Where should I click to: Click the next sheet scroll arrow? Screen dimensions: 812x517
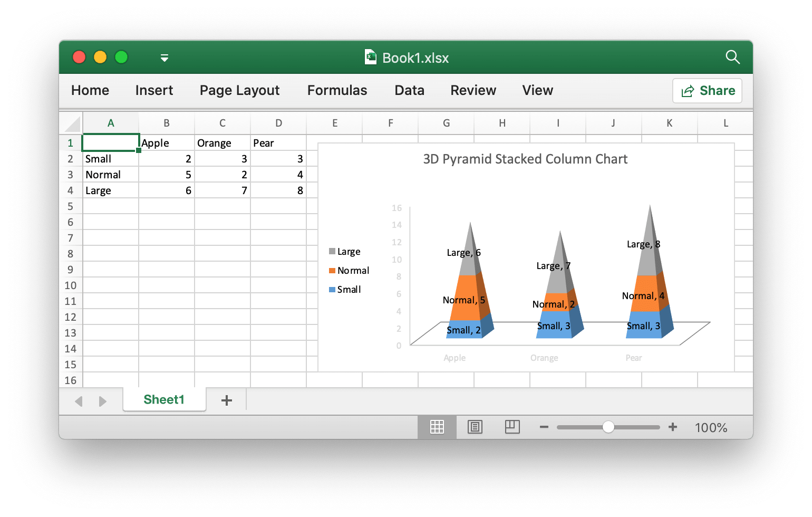point(103,401)
